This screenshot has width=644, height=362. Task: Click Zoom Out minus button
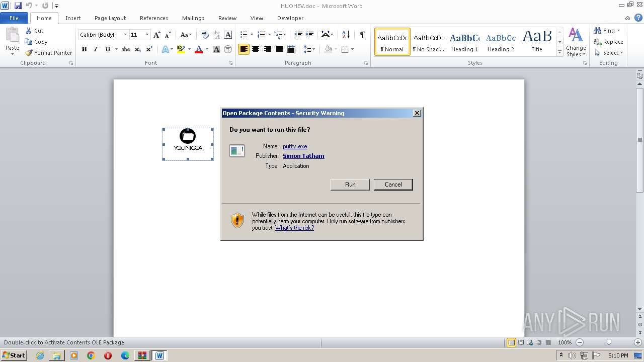579,342
